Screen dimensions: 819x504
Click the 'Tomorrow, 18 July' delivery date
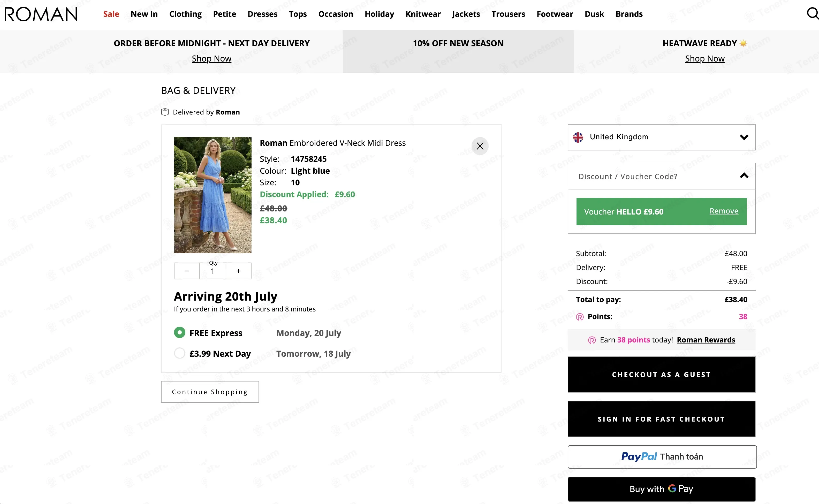coord(313,353)
